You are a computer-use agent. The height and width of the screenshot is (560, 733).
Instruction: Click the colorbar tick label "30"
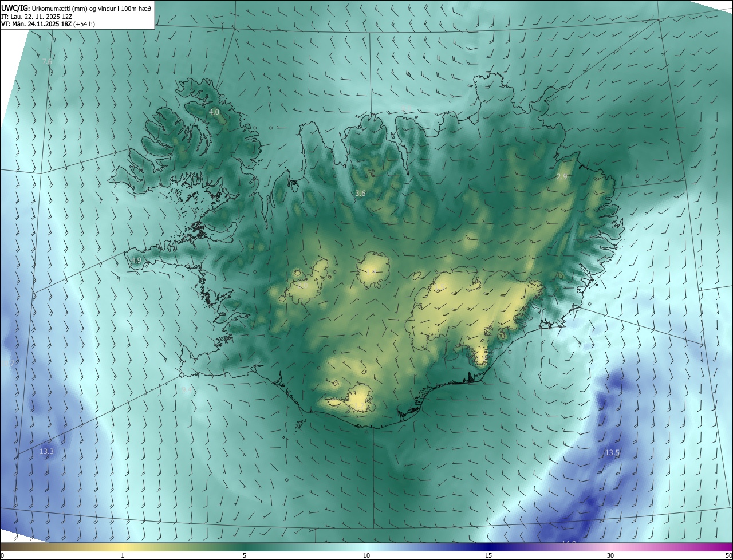610,555
